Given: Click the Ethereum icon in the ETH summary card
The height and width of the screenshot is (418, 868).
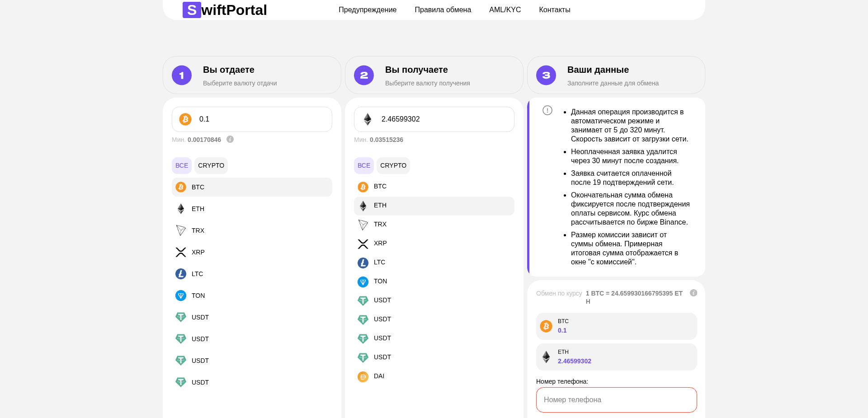Looking at the screenshot, I should pyautogui.click(x=546, y=357).
